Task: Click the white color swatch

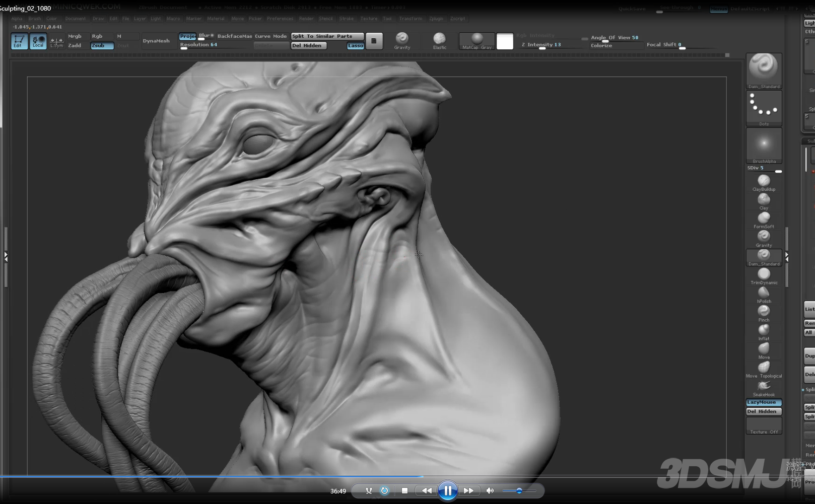Action: pos(505,41)
